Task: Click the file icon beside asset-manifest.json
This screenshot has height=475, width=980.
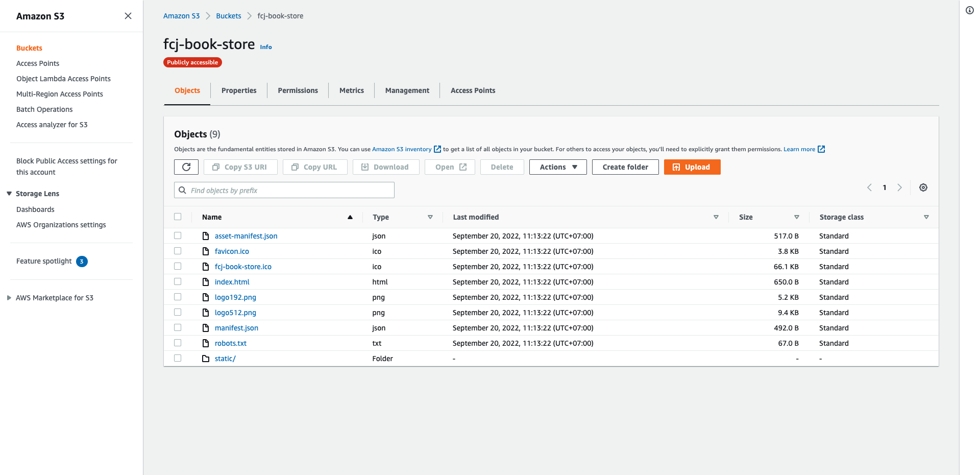Action: point(206,236)
